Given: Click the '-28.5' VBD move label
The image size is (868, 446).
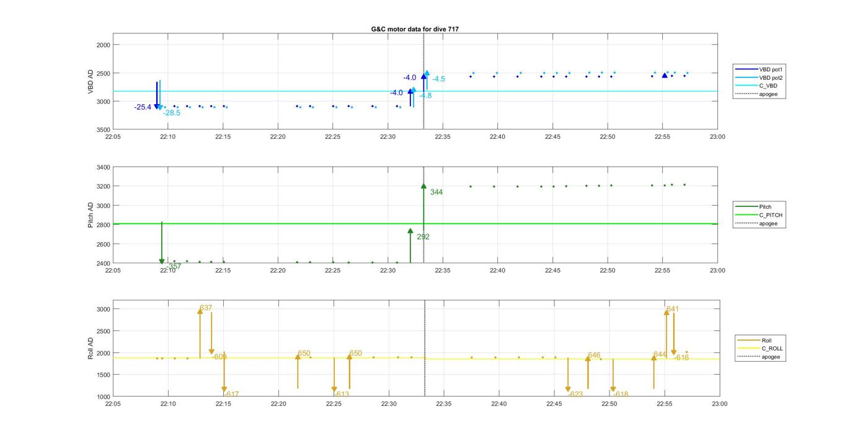Looking at the screenshot, I should pos(172,113).
